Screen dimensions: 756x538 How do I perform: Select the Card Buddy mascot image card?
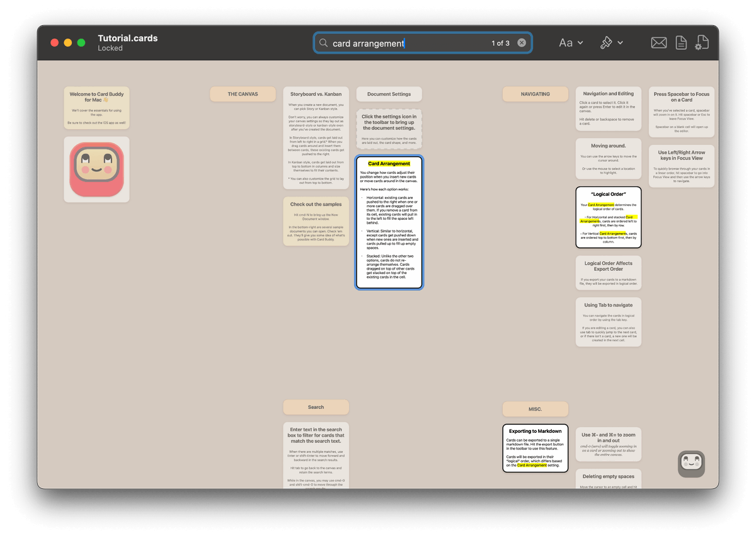coord(96,169)
